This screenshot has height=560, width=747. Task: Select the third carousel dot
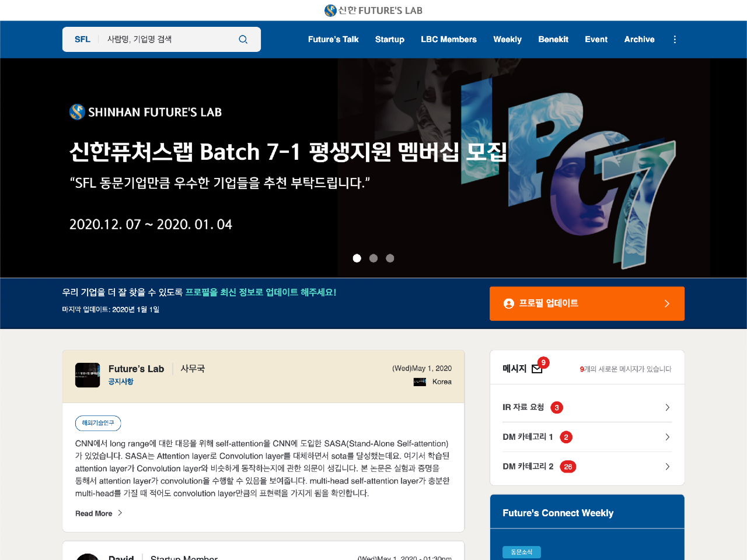click(x=390, y=258)
